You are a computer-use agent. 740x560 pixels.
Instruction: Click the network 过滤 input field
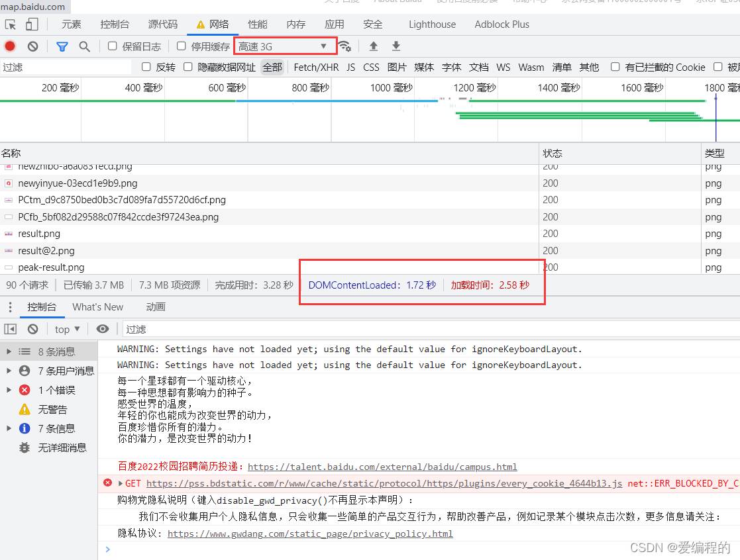[x=66, y=68]
